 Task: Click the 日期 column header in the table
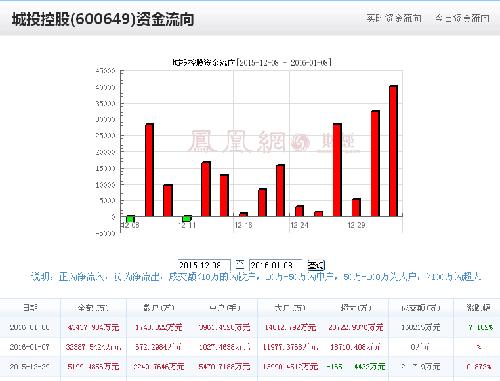pyautogui.click(x=30, y=307)
